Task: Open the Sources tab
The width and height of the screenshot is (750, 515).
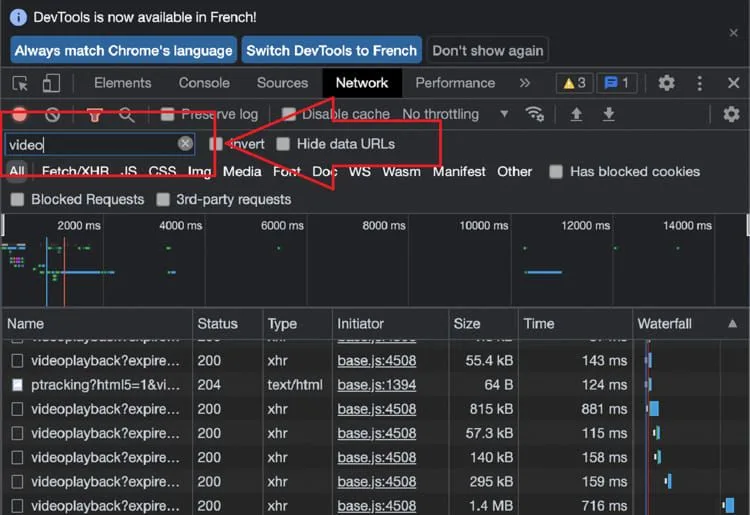Action: [x=282, y=83]
